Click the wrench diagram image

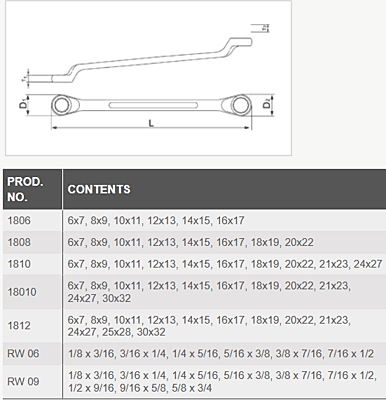149,78
